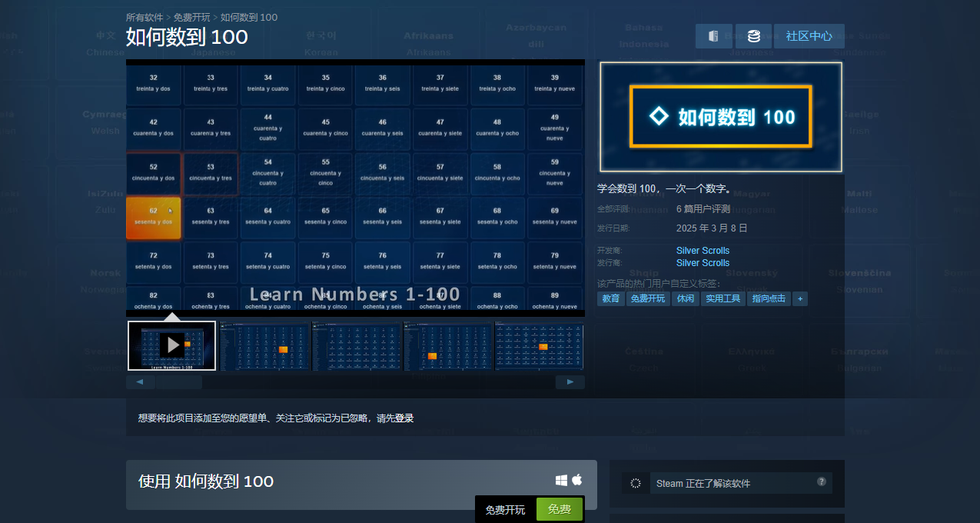Click the left arrow of thumbnail strip

tap(140, 381)
